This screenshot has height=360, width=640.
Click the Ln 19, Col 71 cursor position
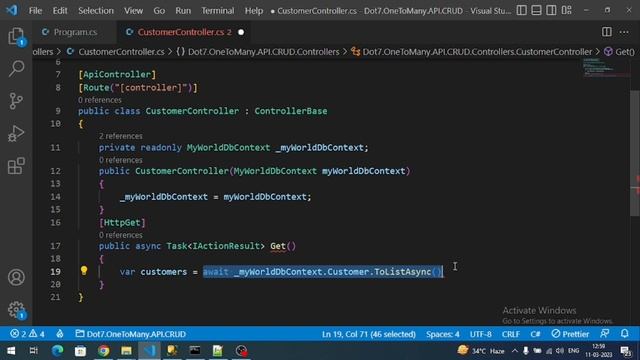pos(369,334)
